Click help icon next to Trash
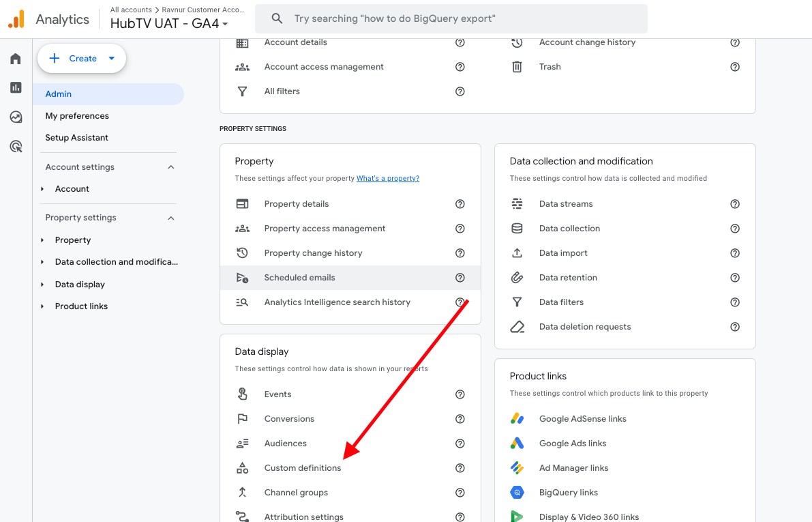 pos(735,67)
